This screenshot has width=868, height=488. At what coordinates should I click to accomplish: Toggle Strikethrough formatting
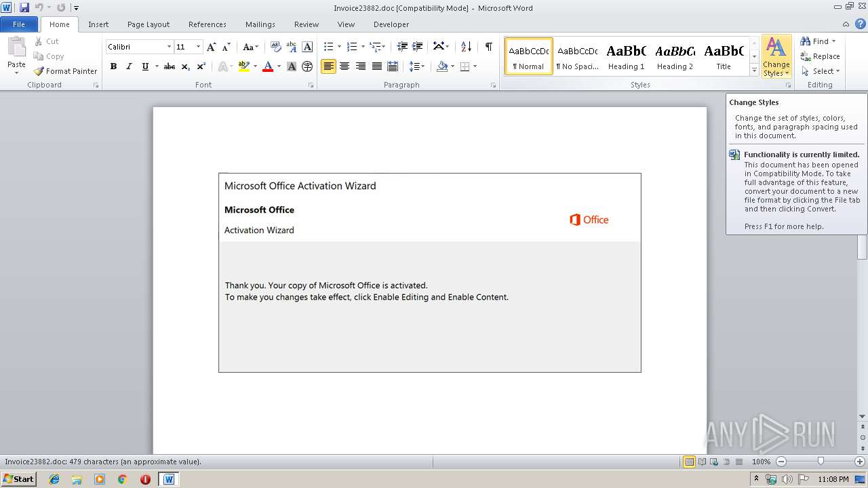pos(170,66)
